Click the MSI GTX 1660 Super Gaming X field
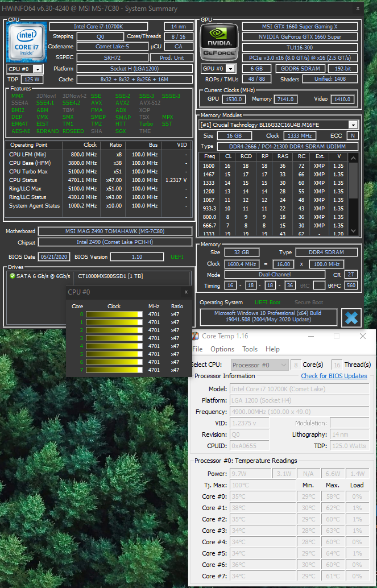 click(300, 26)
